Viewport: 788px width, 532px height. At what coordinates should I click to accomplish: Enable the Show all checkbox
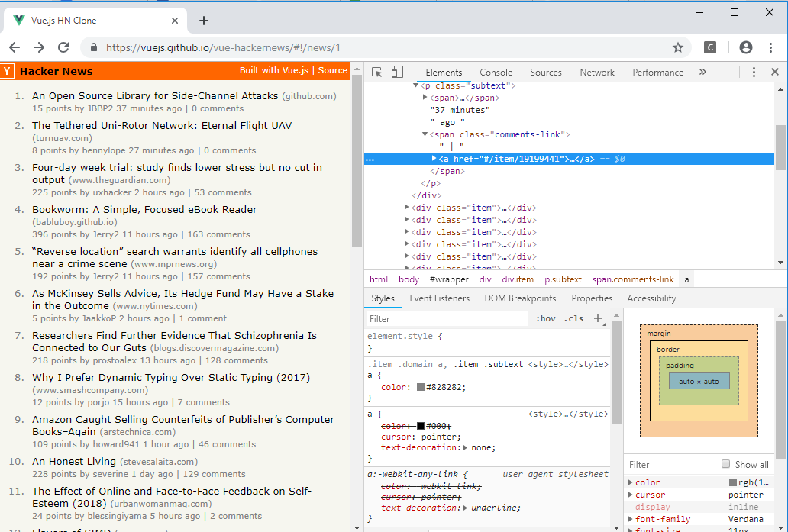[725, 464]
